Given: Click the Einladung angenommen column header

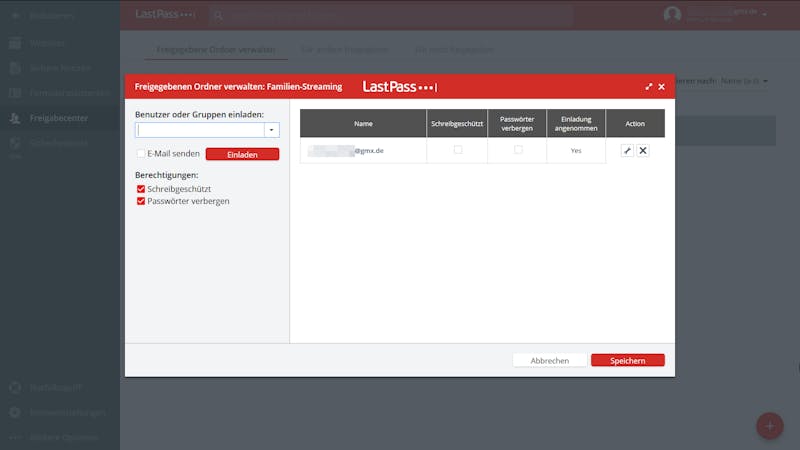Looking at the screenshot, I should pos(576,123).
